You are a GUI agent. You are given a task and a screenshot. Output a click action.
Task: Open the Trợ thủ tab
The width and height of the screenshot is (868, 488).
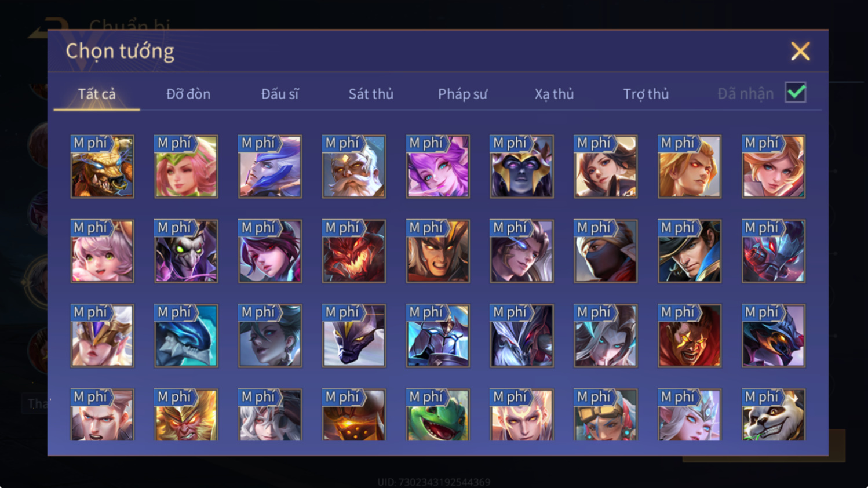pos(646,94)
